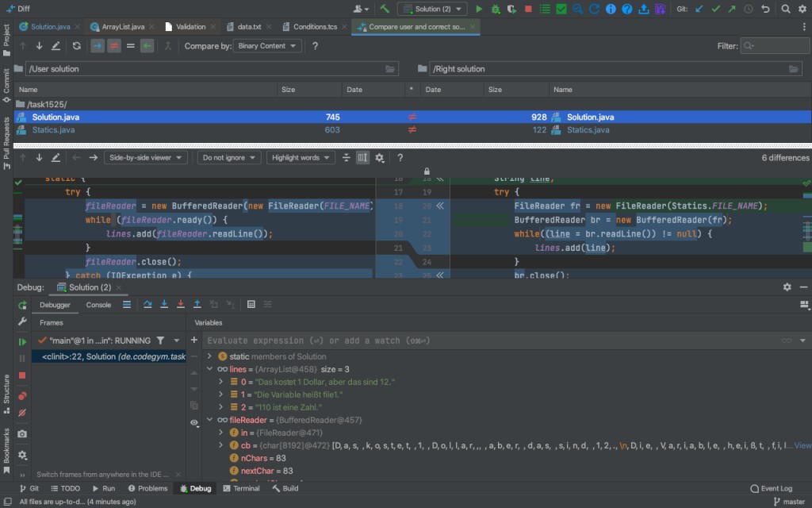Open the Compare by Binary Content dropdown
The width and height of the screenshot is (812, 508).
pos(268,46)
